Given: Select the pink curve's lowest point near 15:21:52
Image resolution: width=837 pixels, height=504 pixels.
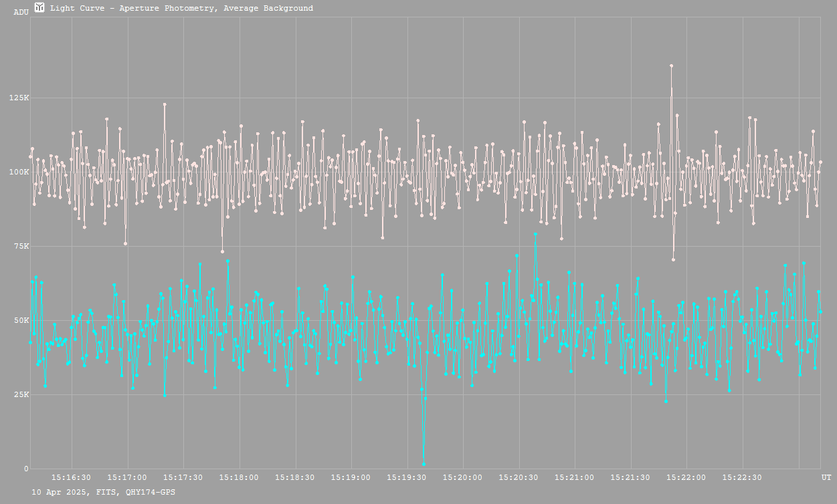Looking at the screenshot, I should (673, 259).
